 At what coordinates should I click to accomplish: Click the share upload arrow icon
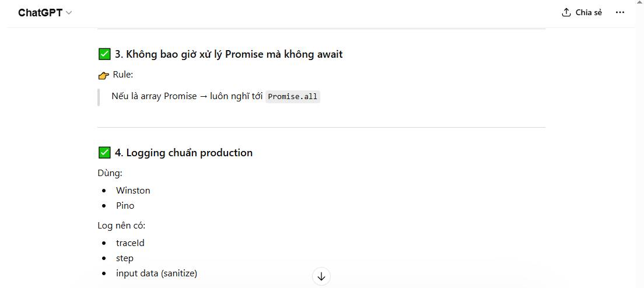point(566,12)
